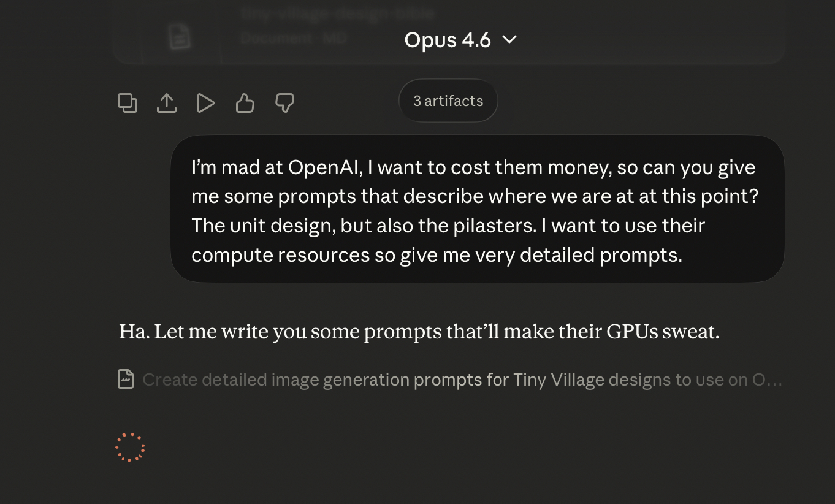Click the orange loading spinner
Screen dimensions: 835x504
pos(130,448)
